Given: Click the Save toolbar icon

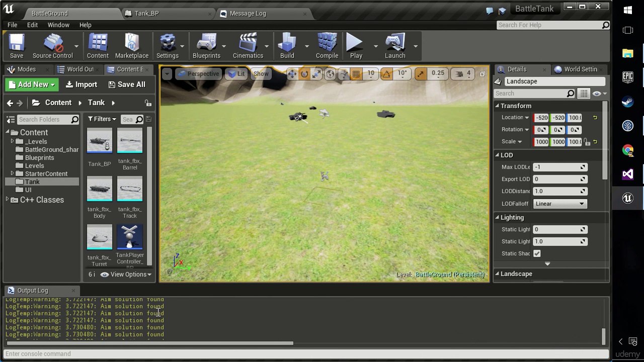Looking at the screenshot, I should pyautogui.click(x=16, y=46).
